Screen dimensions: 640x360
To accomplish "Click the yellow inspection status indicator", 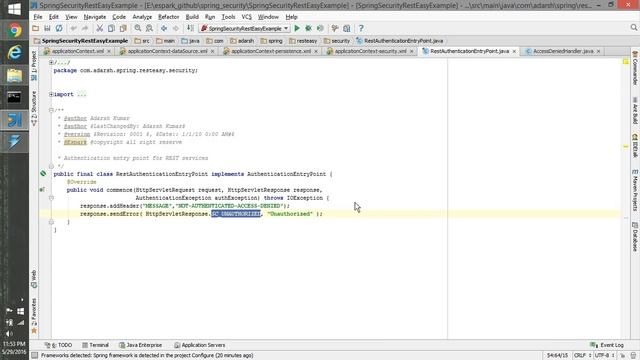I will click(626, 62).
